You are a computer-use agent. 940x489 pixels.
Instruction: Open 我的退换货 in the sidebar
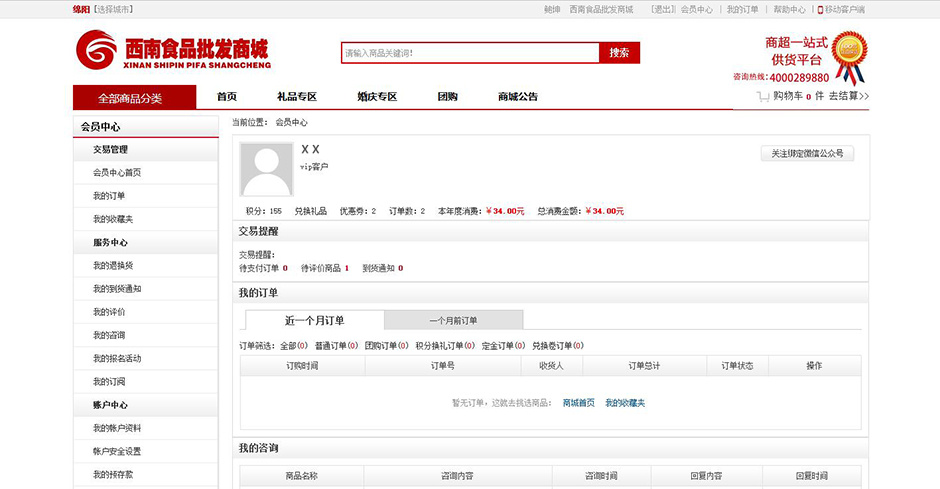click(113, 266)
